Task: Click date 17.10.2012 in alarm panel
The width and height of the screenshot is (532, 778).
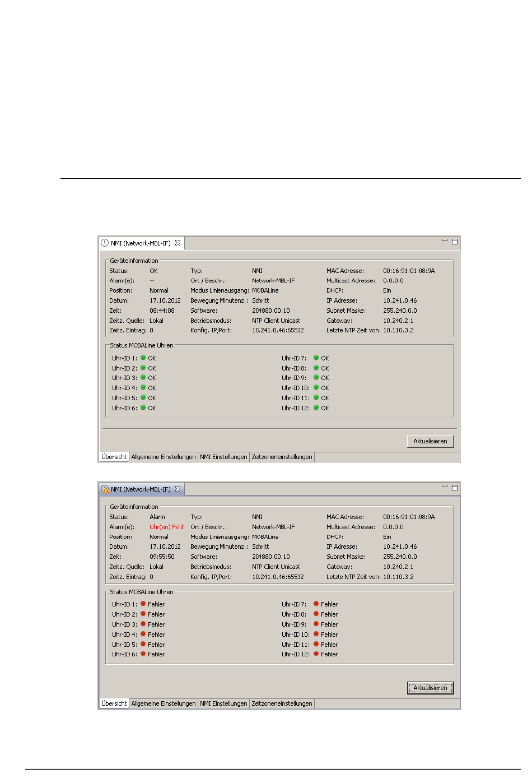Action: tap(165, 547)
